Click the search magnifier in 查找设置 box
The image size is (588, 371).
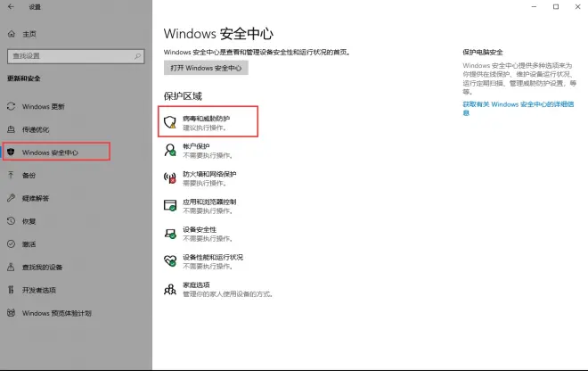(x=137, y=56)
